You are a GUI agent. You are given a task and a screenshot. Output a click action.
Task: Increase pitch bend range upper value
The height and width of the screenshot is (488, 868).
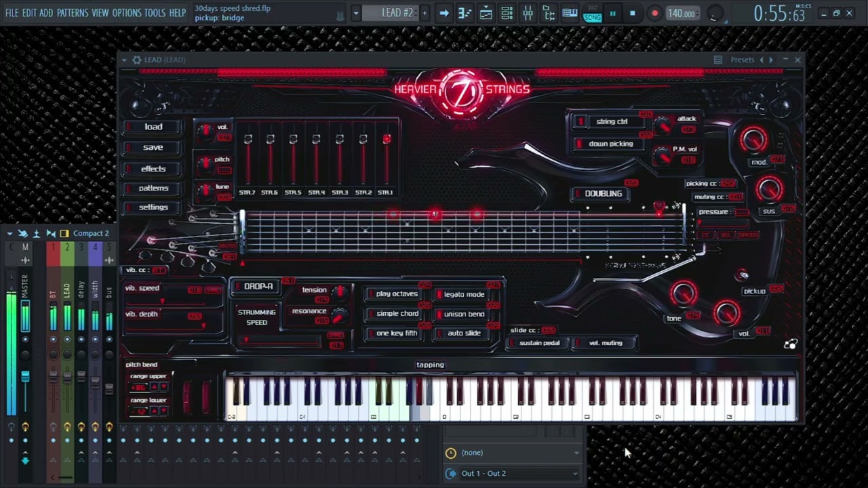(154, 387)
